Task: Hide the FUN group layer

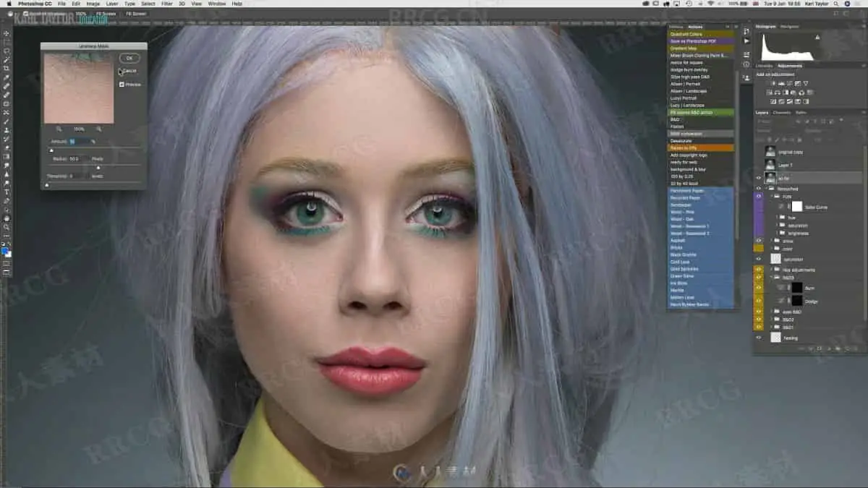Action: tap(759, 196)
